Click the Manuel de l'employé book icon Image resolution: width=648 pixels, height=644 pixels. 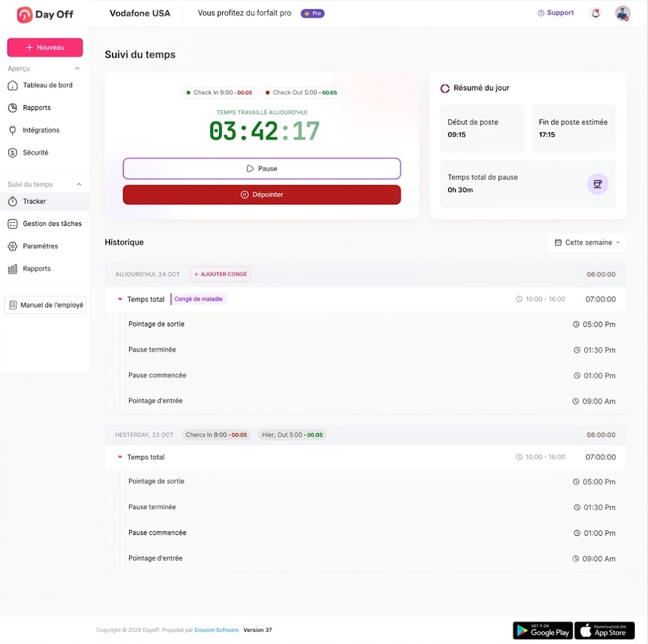pyautogui.click(x=13, y=305)
